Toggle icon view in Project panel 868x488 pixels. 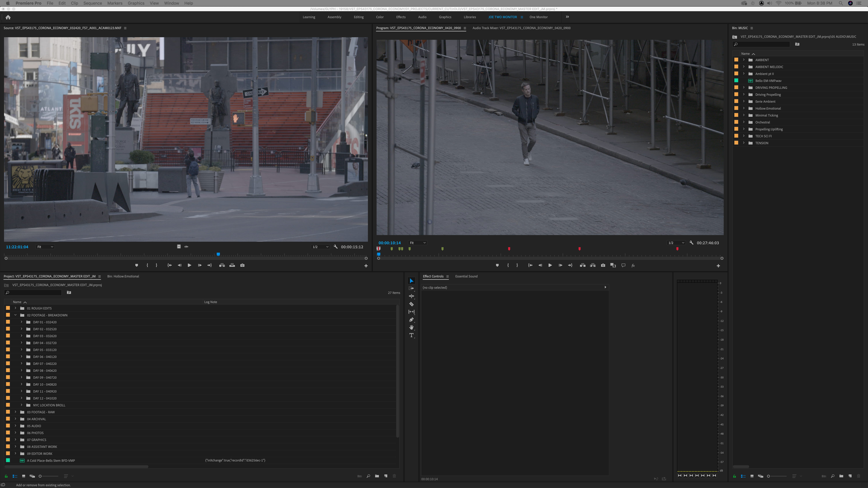[x=24, y=476]
